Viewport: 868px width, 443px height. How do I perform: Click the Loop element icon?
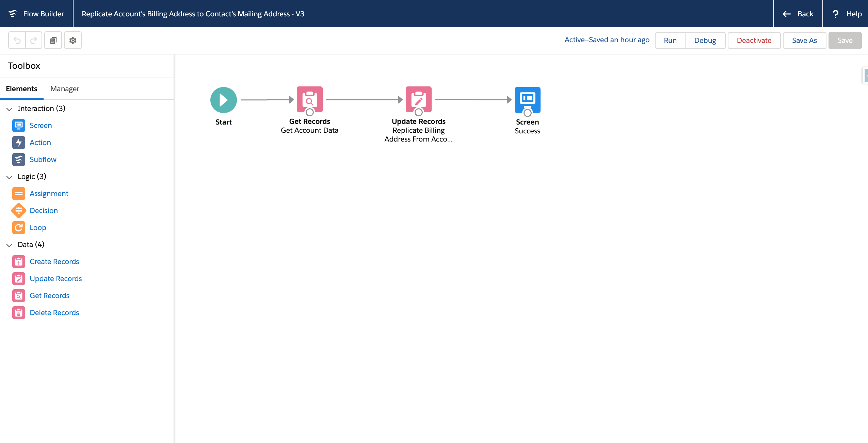click(x=19, y=227)
